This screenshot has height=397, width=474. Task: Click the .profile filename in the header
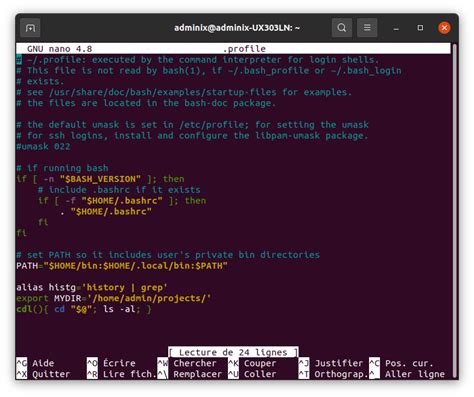click(244, 49)
